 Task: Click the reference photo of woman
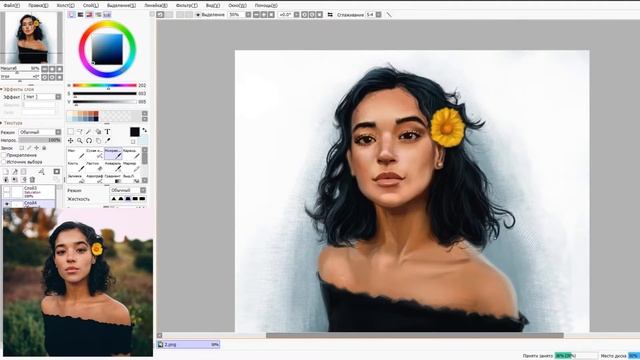pyautogui.click(x=78, y=282)
